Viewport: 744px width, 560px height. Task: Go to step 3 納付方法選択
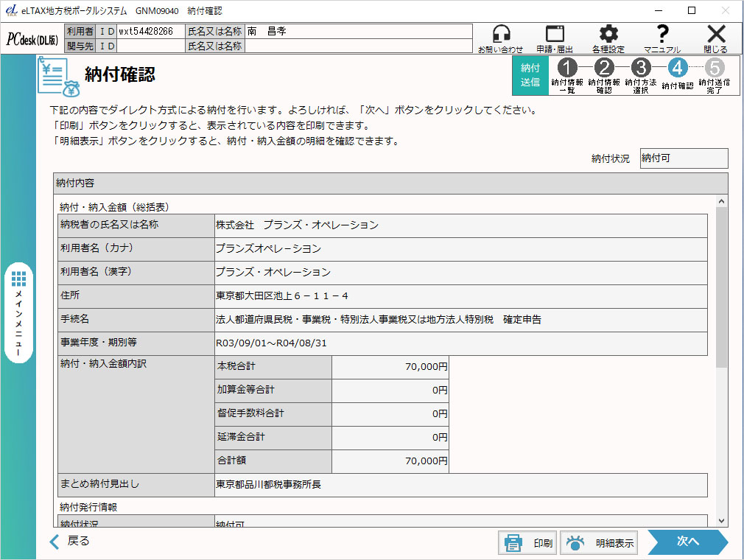pos(641,69)
